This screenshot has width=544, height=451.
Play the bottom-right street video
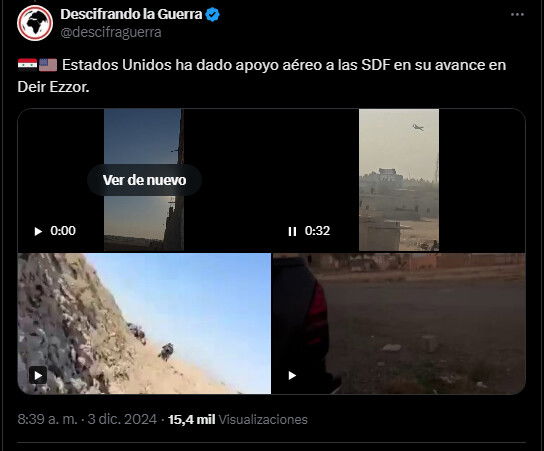(292, 375)
